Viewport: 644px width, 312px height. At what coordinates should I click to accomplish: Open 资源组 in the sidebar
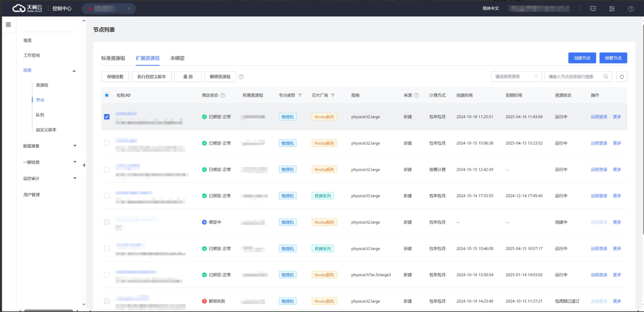coord(42,85)
